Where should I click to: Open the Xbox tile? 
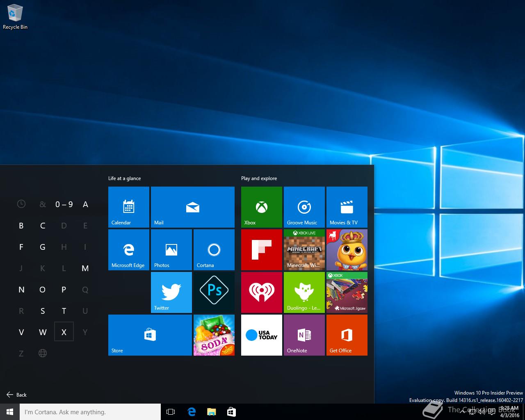coord(262,207)
